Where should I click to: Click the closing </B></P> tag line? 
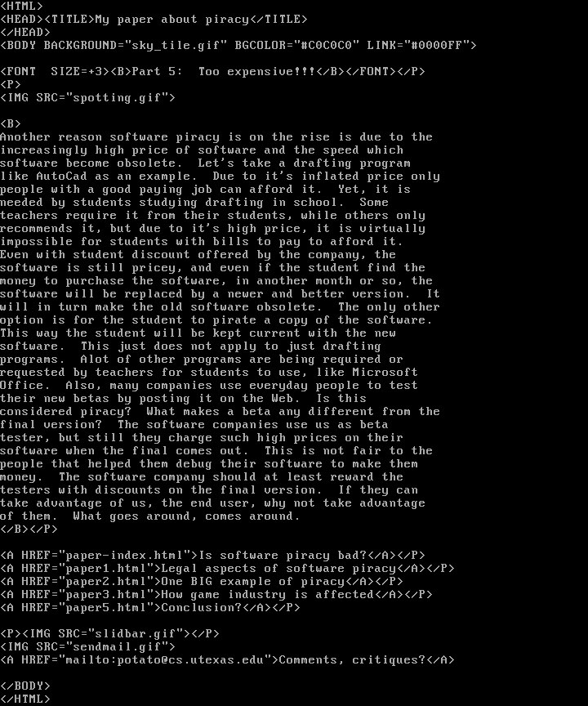point(29,529)
